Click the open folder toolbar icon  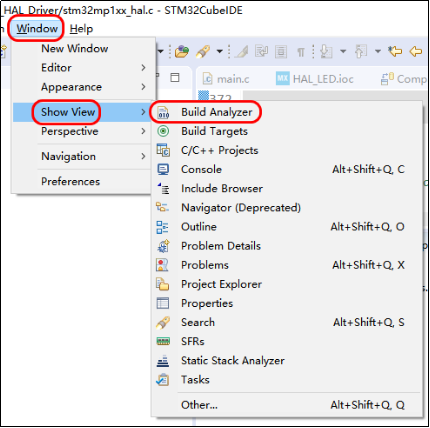pyautogui.click(x=182, y=51)
